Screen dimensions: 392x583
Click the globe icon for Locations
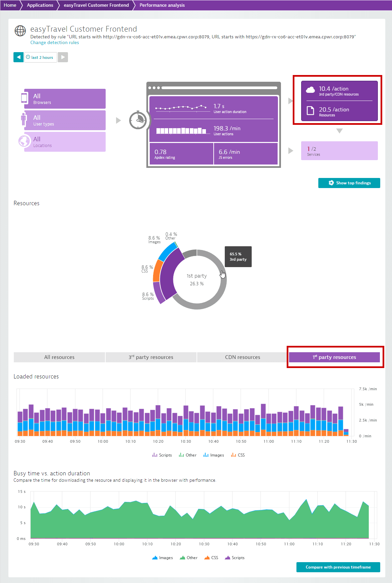25,141
